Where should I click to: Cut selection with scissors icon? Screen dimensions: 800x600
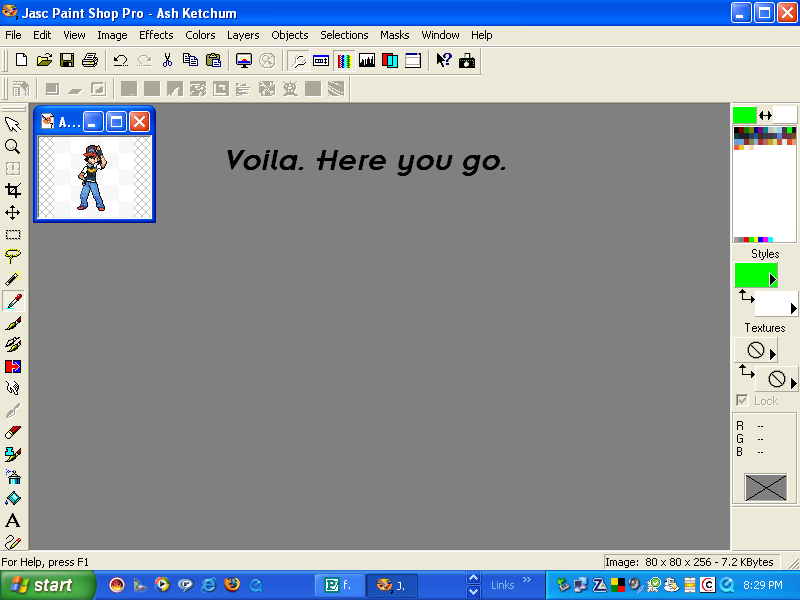pyautogui.click(x=167, y=60)
